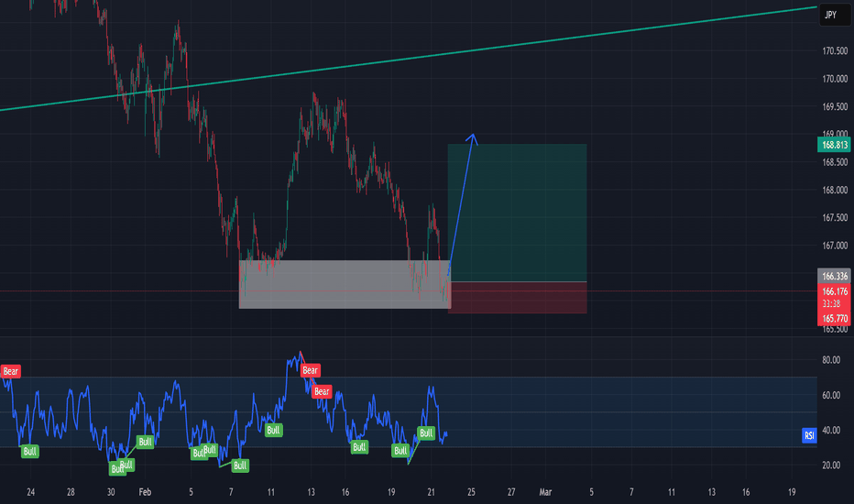Click the 28 date on time axis
Image resolution: width=854 pixels, height=504 pixels.
71,492
